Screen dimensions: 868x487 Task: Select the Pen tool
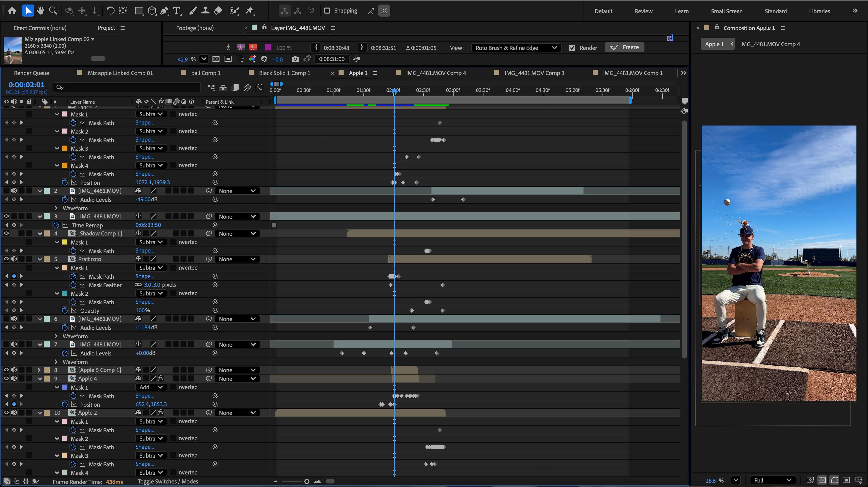[x=164, y=11]
